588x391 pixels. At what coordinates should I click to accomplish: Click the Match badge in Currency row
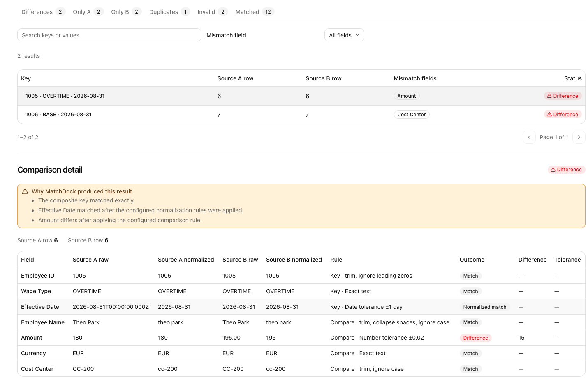pos(470,354)
